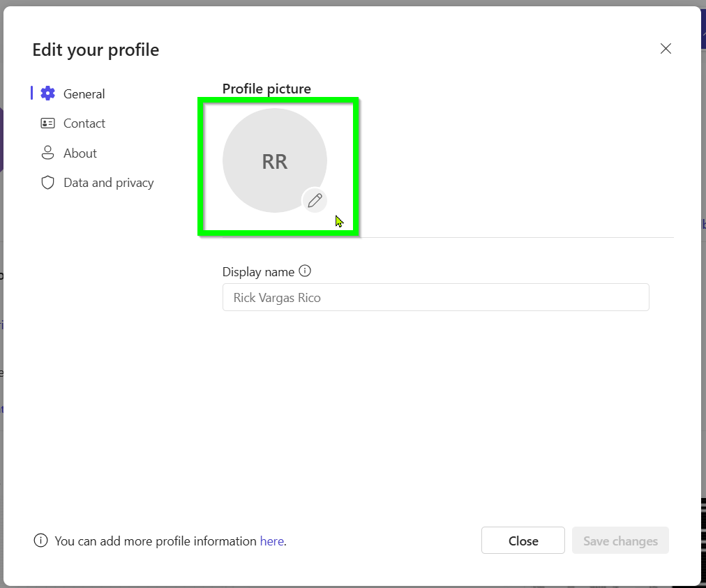Click the Close button
The image size is (706, 588).
523,540
